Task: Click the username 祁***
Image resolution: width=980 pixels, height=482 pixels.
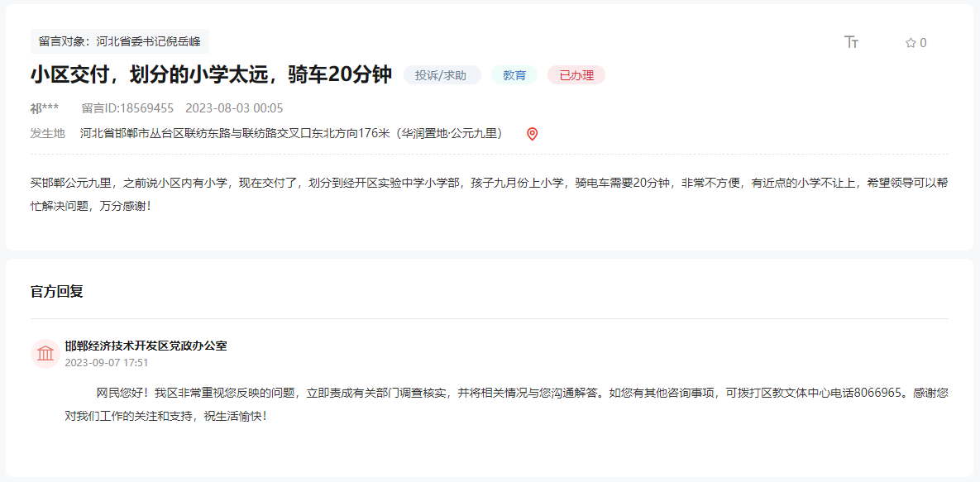Action: coord(45,108)
